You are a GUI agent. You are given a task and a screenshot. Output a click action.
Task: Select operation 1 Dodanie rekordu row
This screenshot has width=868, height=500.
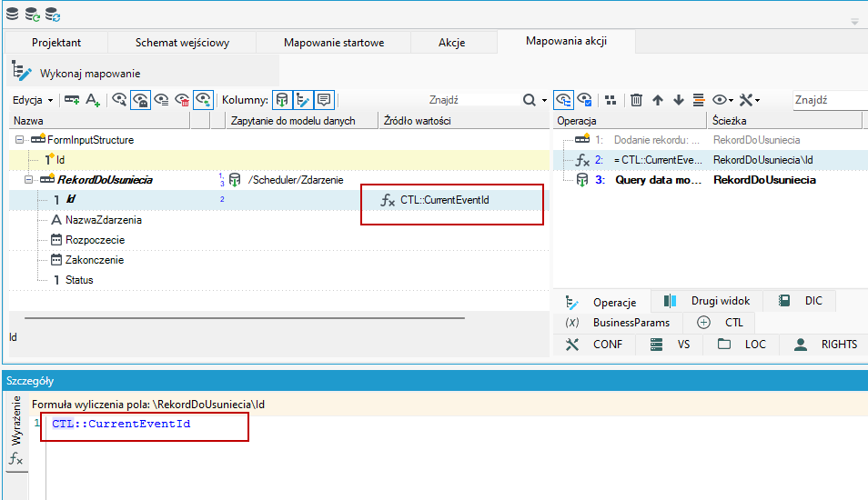coord(711,140)
